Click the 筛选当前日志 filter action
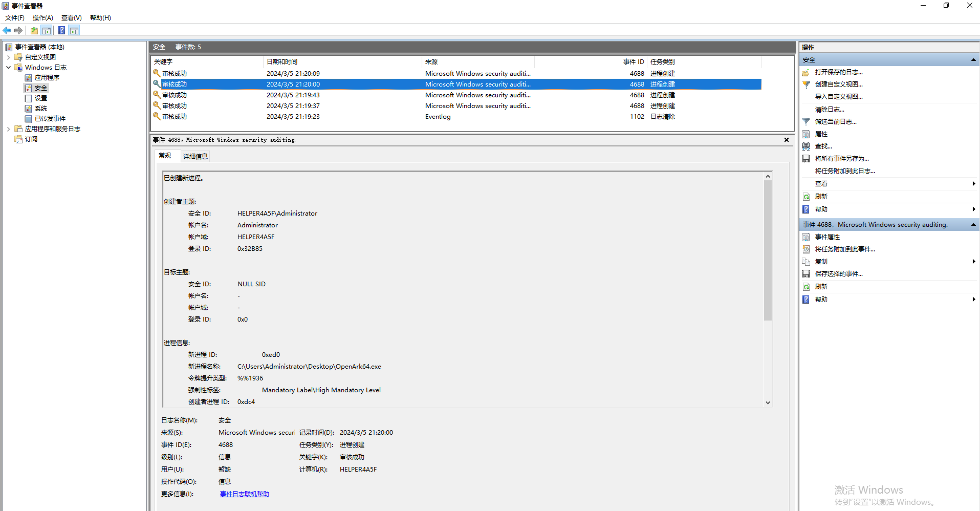Viewport: 980px width, 511px height. pos(835,122)
